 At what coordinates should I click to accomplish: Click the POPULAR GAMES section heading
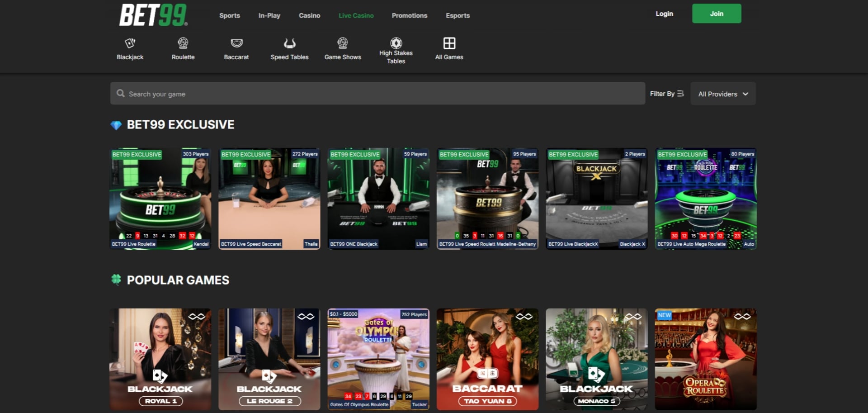178,280
